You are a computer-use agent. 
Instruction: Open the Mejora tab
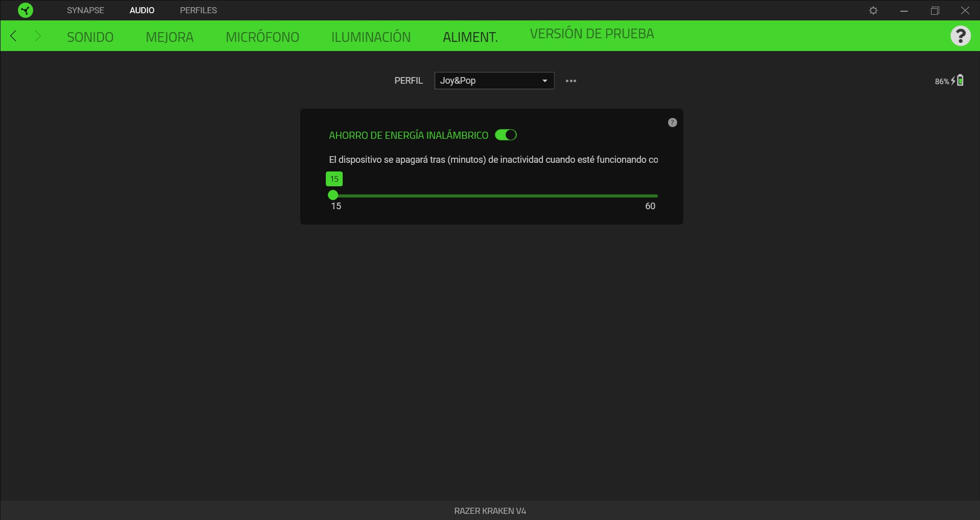(x=170, y=37)
